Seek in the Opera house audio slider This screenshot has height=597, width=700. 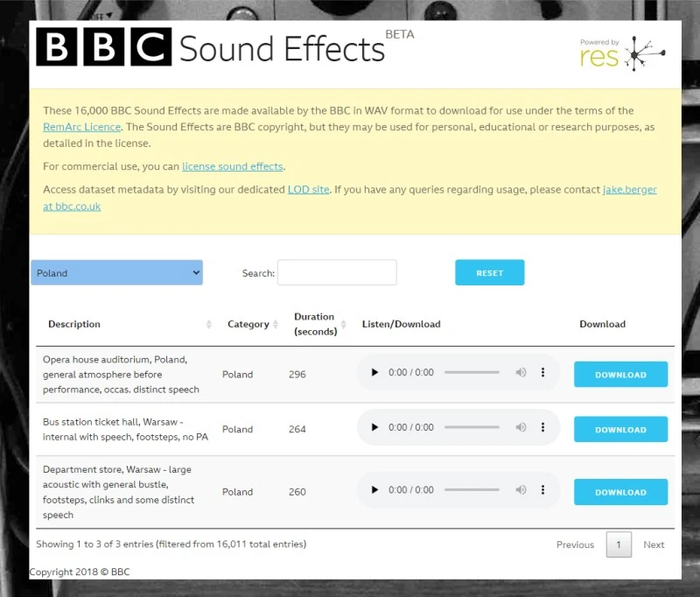[x=472, y=373]
